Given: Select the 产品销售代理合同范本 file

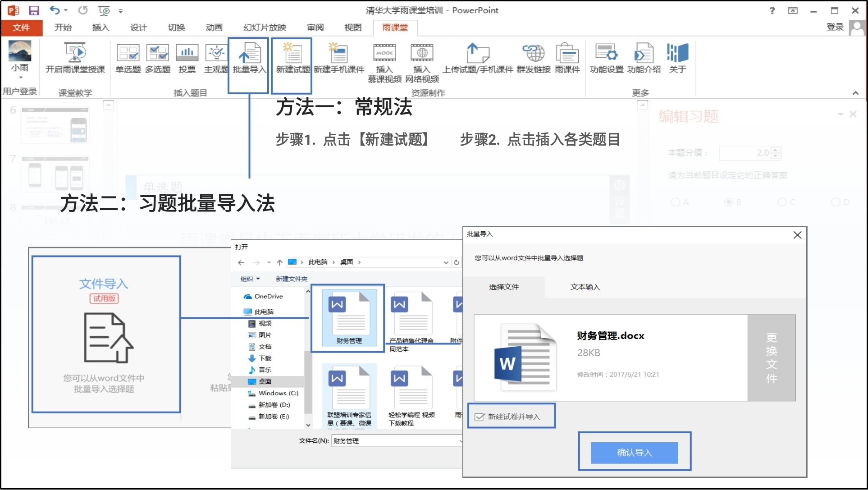Looking at the screenshot, I should 411,321.
